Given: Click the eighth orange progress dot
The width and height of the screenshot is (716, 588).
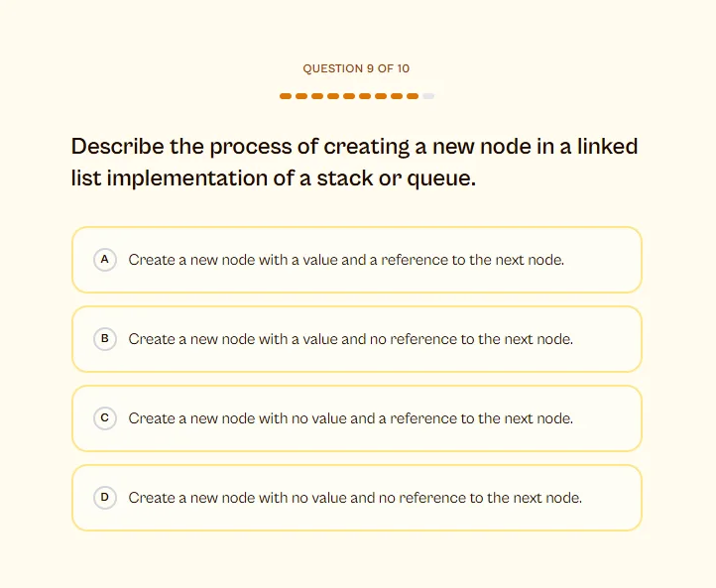Looking at the screenshot, I should pos(397,96).
